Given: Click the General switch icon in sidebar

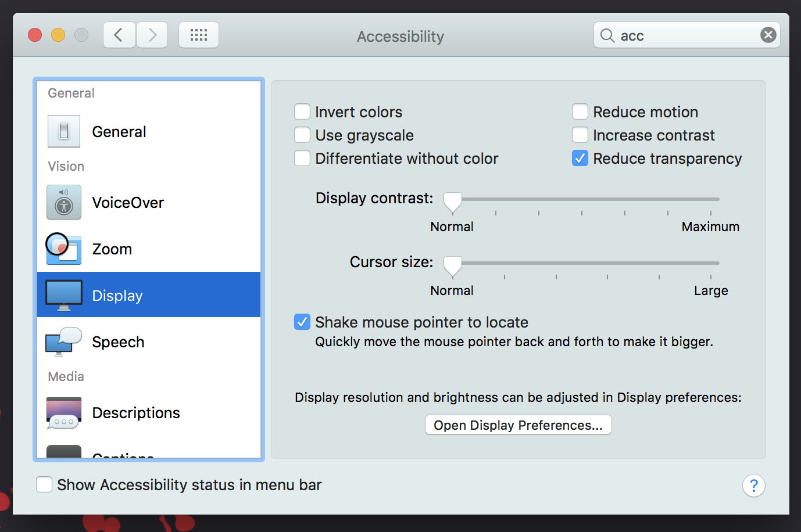Looking at the screenshot, I should (63, 131).
